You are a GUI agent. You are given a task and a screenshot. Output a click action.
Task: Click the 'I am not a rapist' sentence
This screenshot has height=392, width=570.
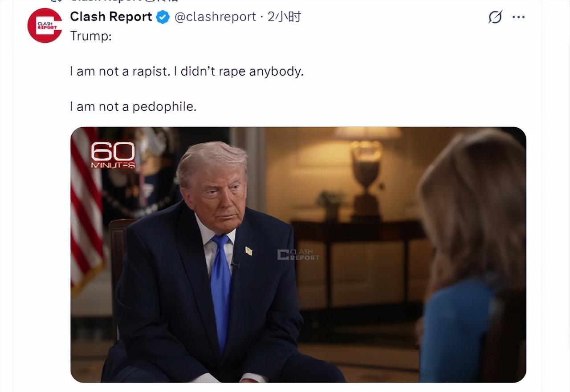(120, 71)
